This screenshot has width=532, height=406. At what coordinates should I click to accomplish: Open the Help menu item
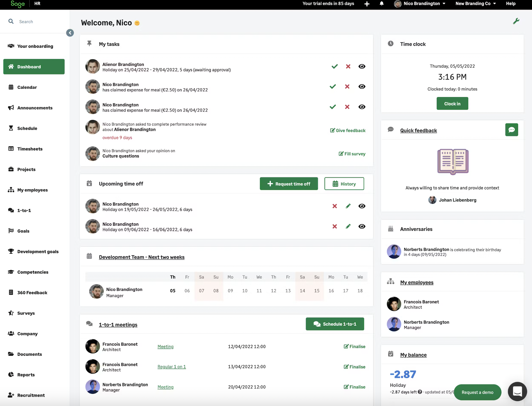[x=511, y=4]
